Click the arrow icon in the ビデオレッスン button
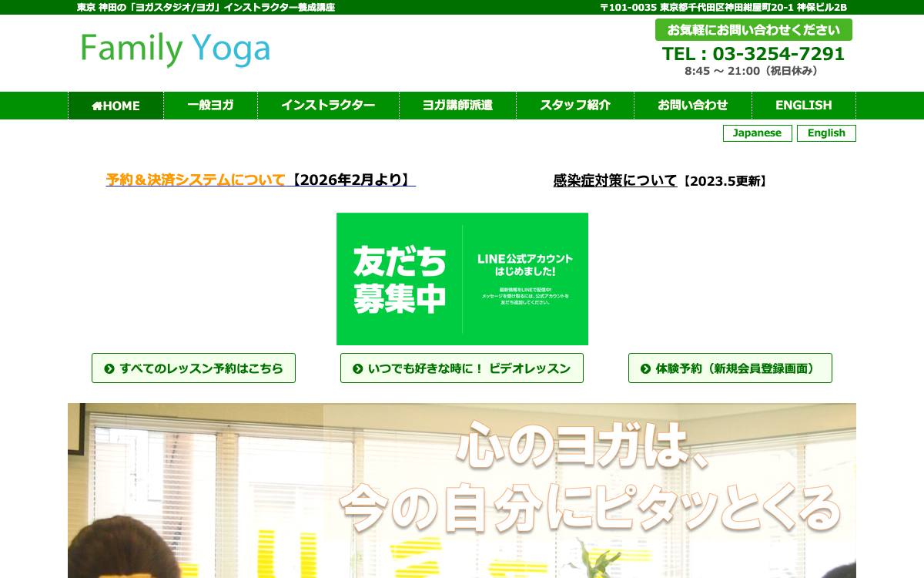Image resolution: width=924 pixels, height=578 pixels. [x=358, y=368]
